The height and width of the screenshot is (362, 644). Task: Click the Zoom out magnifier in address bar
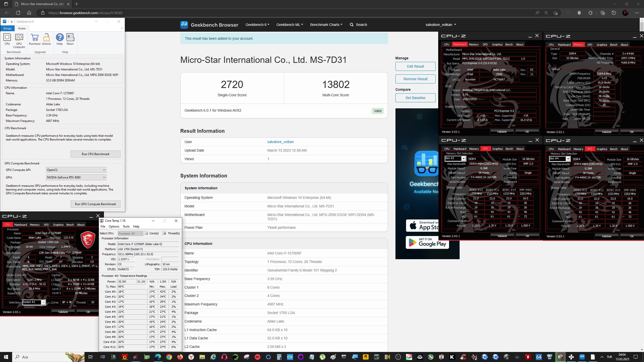(x=546, y=13)
